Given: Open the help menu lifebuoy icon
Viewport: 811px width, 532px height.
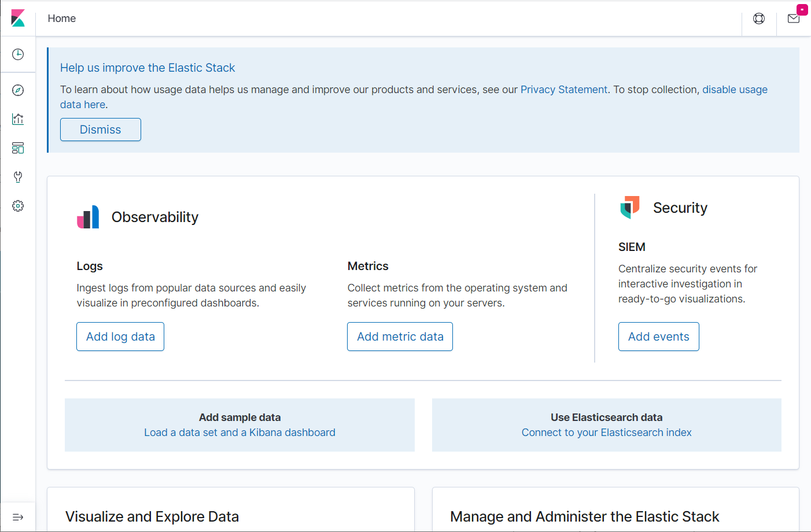Looking at the screenshot, I should 759,19.
